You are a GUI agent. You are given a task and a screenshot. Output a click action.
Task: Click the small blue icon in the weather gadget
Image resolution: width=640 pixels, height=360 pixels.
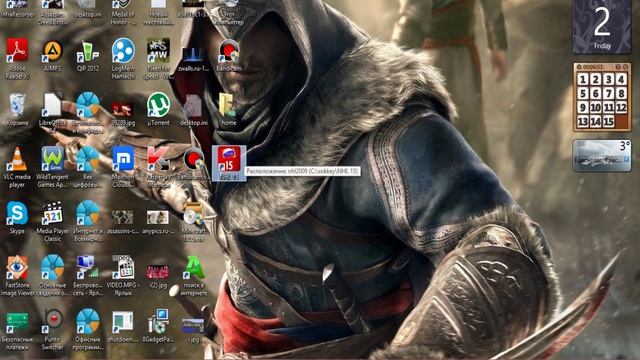tap(627, 160)
